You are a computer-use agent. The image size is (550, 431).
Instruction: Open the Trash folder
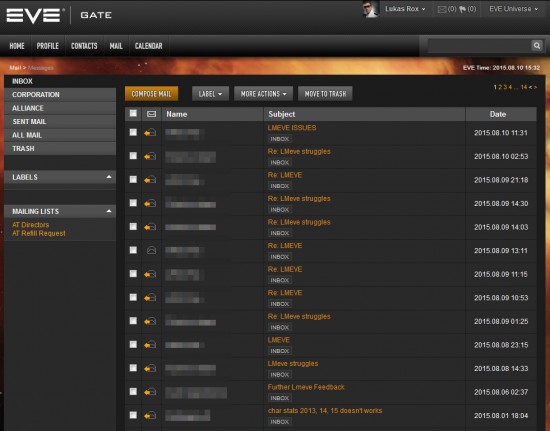[60, 149]
